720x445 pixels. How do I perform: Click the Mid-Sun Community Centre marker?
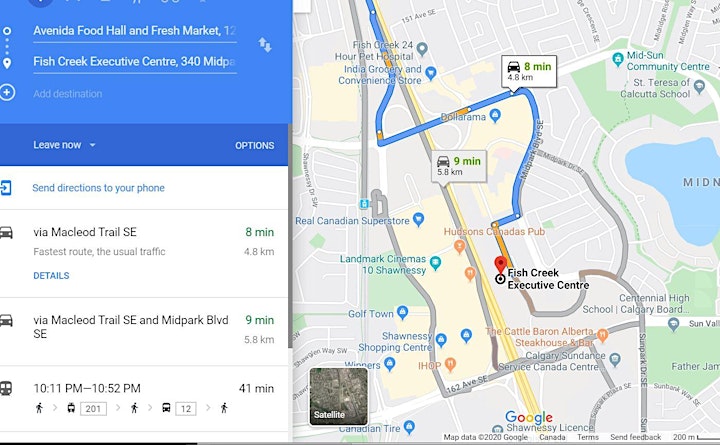click(618, 59)
